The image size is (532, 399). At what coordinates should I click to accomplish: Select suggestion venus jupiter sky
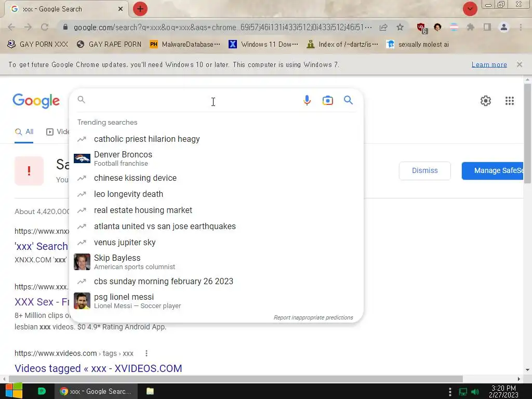coord(216,243)
